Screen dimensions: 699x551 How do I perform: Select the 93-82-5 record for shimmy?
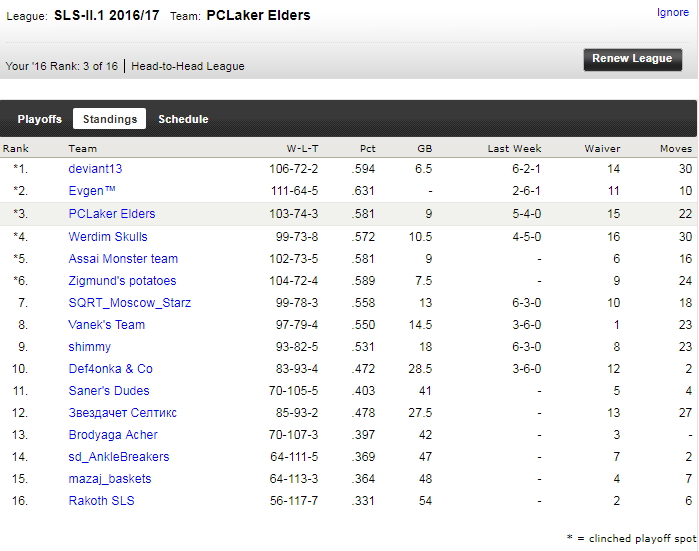coord(297,347)
